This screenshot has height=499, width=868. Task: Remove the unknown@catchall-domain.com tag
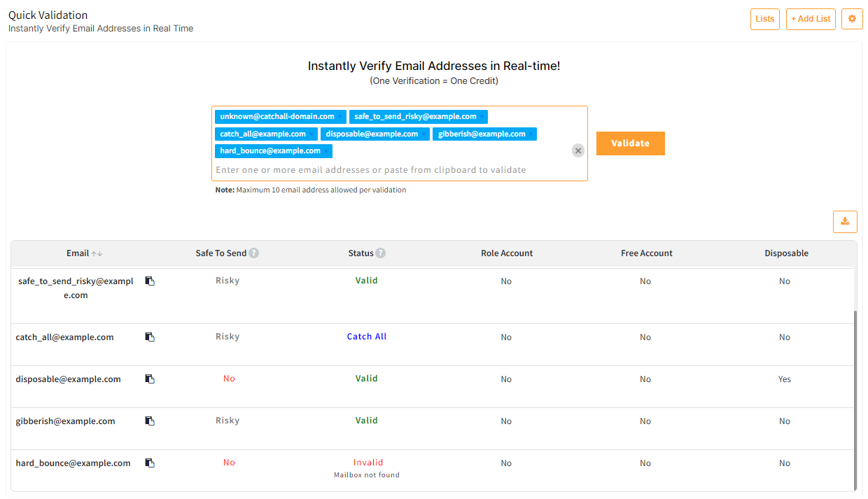(341, 117)
